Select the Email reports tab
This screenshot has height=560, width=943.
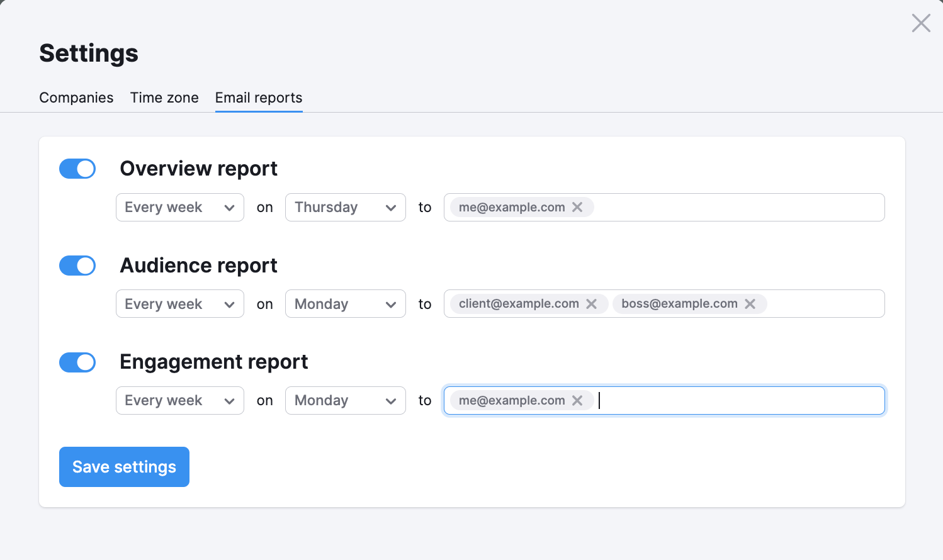tap(258, 98)
